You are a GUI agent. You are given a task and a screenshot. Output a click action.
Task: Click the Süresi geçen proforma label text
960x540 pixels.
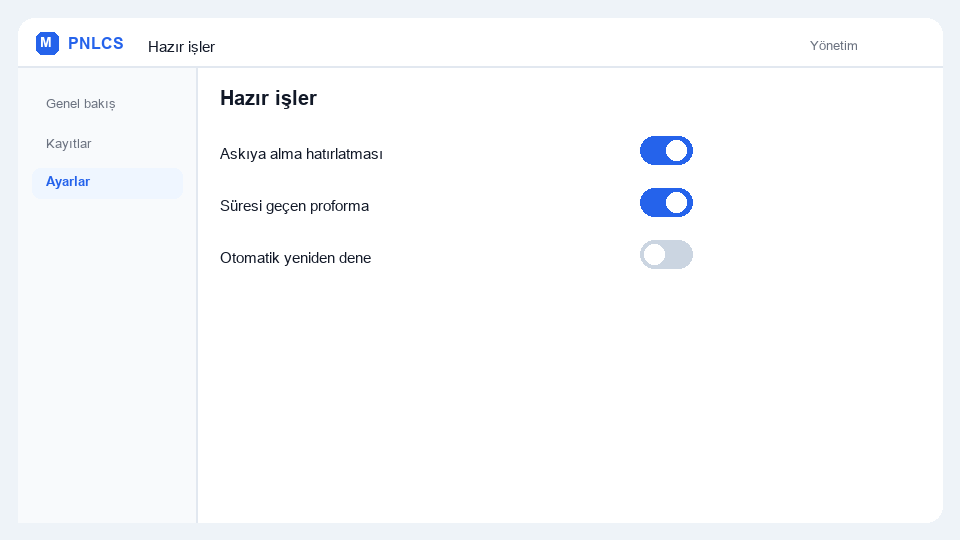[x=294, y=206]
